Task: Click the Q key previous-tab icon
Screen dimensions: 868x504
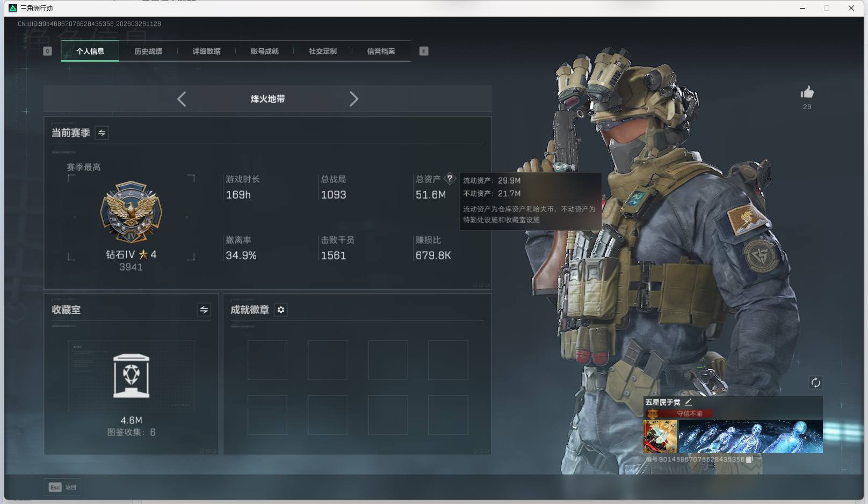Action: (x=47, y=51)
